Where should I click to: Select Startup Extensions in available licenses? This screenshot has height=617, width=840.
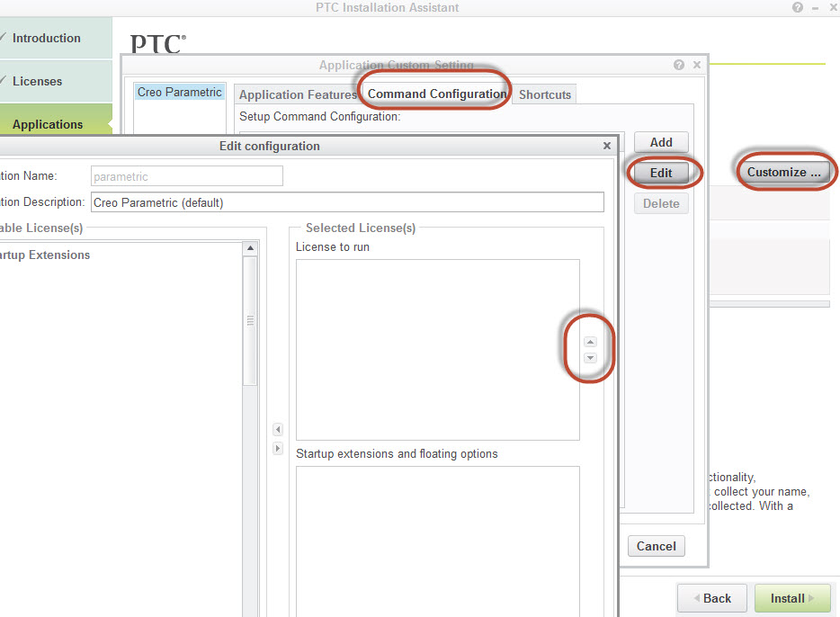click(x=45, y=255)
